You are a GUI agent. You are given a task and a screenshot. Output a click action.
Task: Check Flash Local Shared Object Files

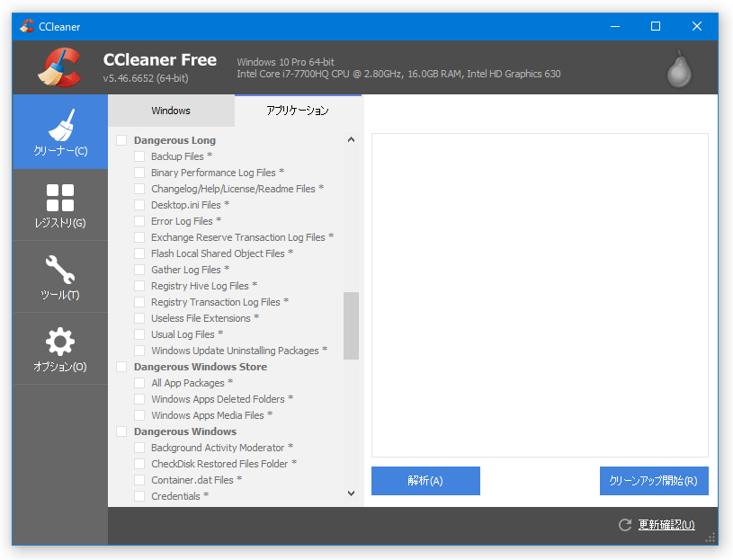(139, 253)
